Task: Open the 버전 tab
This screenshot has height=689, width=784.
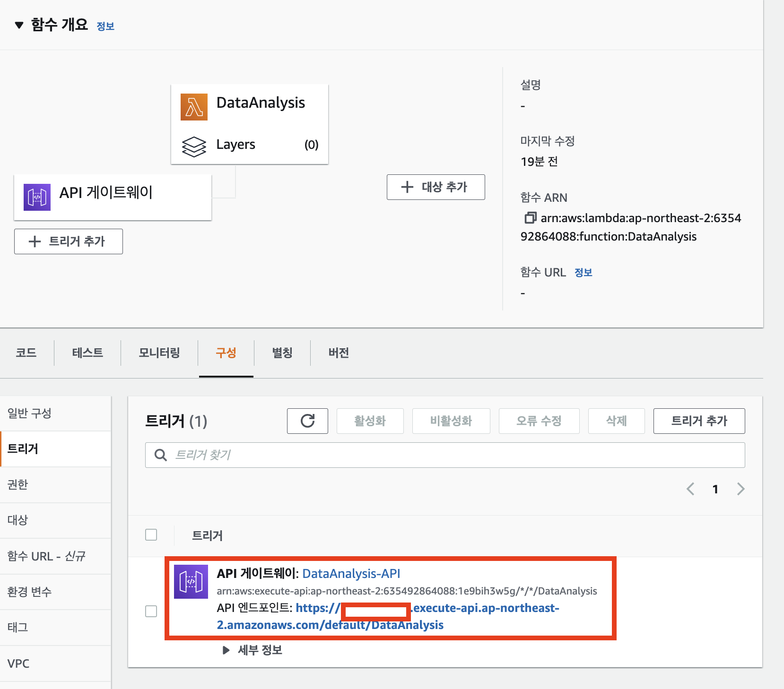Action: click(339, 353)
